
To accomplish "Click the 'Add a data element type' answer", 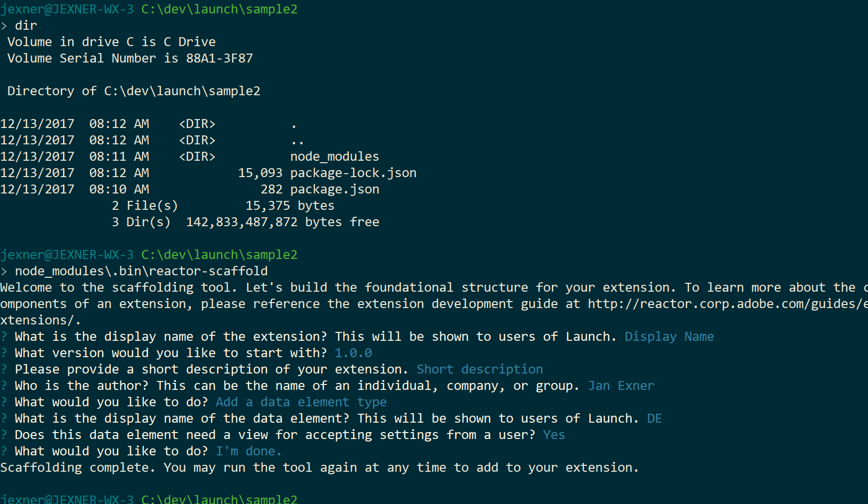I will click(x=301, y=402).
